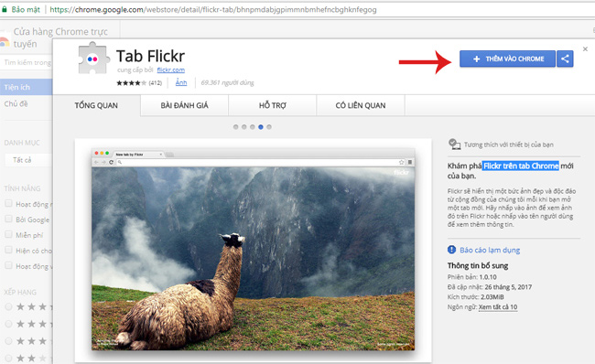Click the Kích thước: 2.03MiB text
The image size is (595, 364).
(475, 297)
